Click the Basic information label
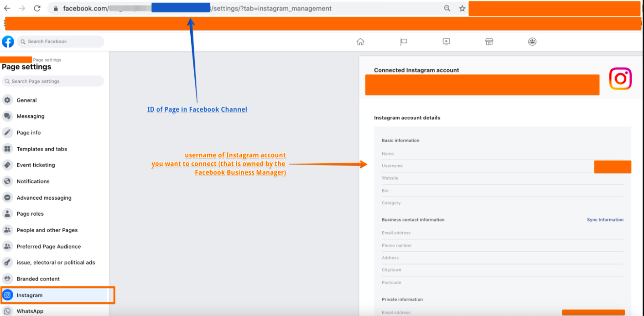Screen dimensions: 644x316 400,140
